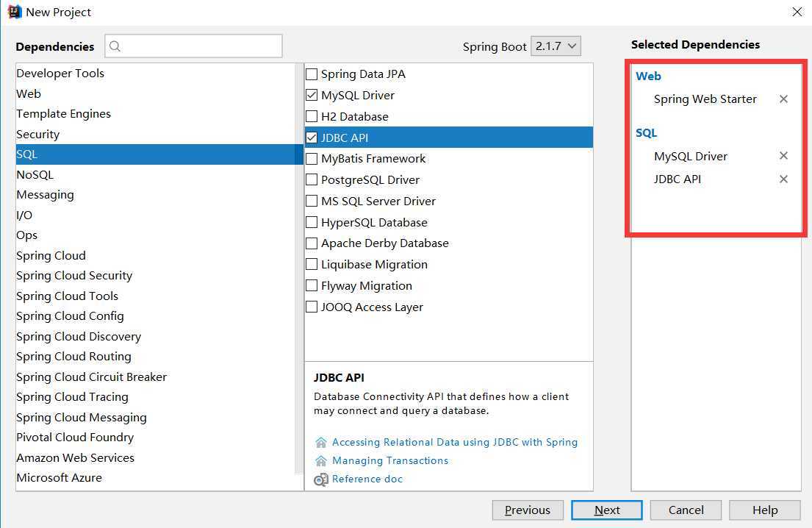Click the Web group header in Selected Dependencies
The height and width of the screenshot is (528, 812).
pyautogui.click(x=648, y=76)
